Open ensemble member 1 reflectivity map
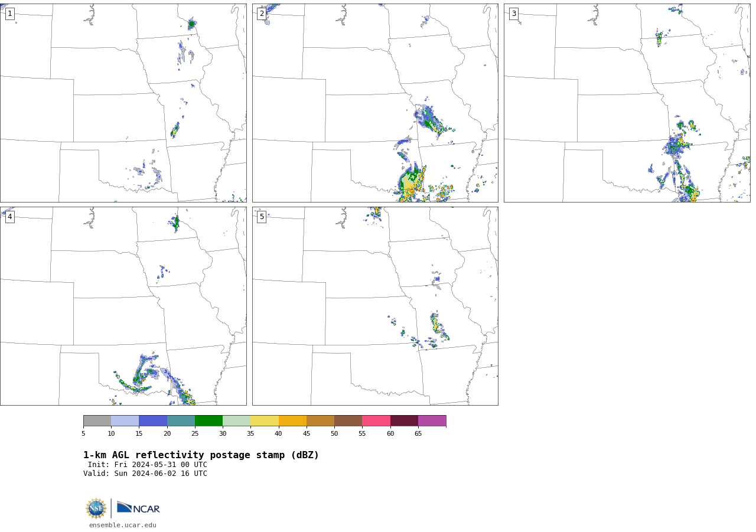Screen dimensions: 756x532 pos(123,103)
